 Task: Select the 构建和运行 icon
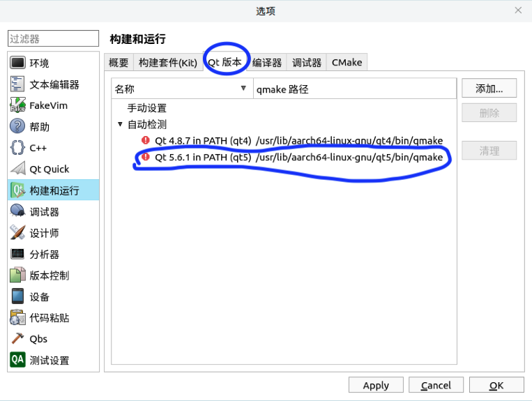coord(17,190)
